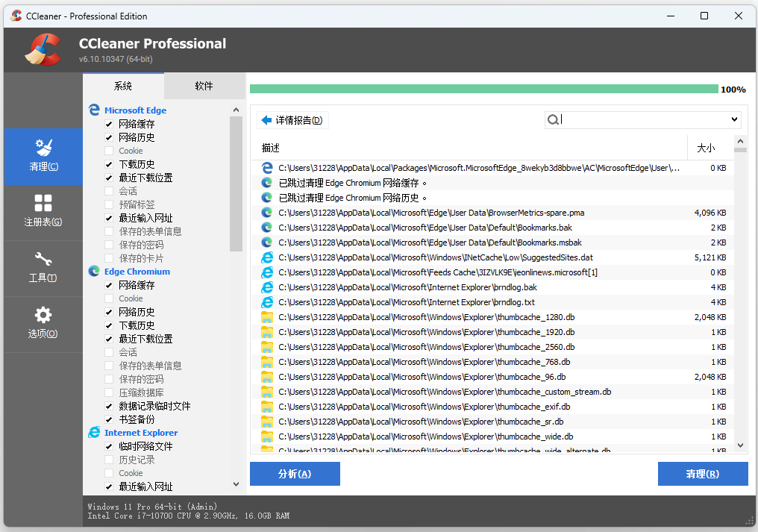Switch to the 系统 tab
The width and height of the screenshot is (758, 532).
point(123,86)
